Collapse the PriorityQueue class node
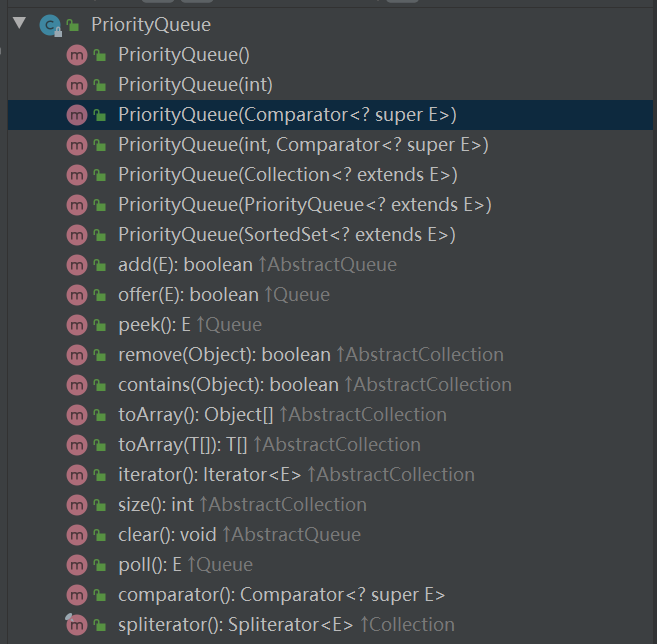Viewport: 657px width, 644px height. (19, 23)
